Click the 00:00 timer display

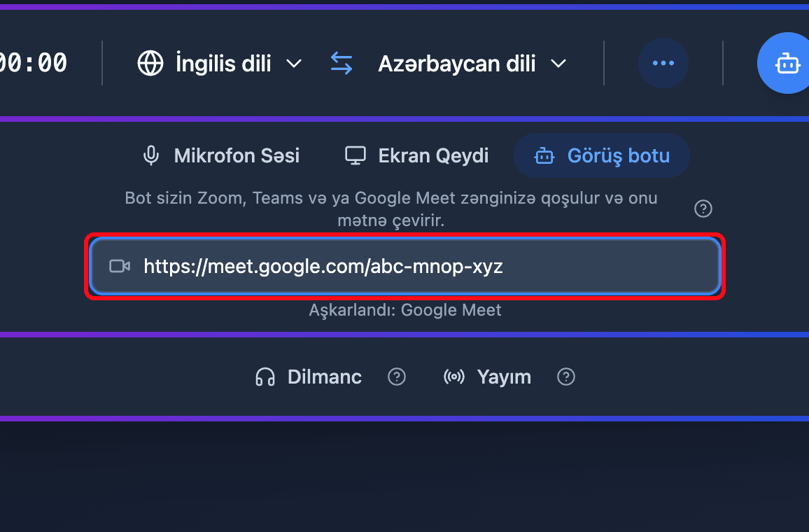(33, 63)
